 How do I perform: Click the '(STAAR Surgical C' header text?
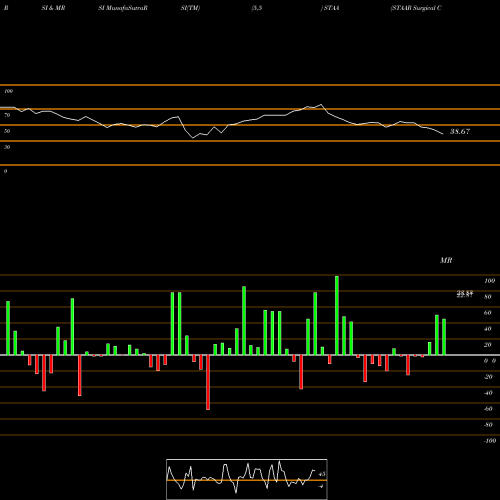[x=416, y=8]
